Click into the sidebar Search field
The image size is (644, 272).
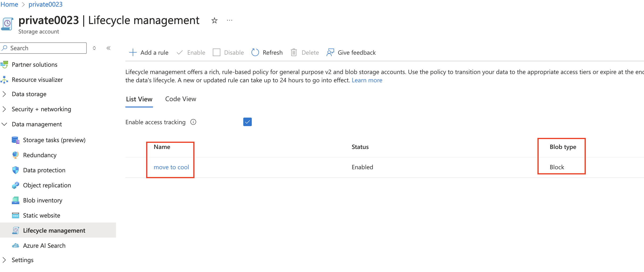pos(44,48)
